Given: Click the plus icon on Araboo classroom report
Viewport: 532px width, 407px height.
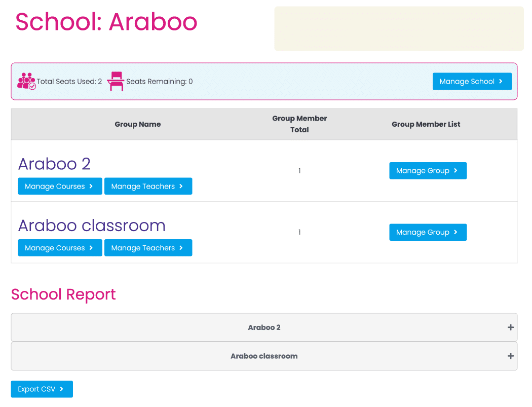Looking at the screenshot, I should tap(510, 356).
